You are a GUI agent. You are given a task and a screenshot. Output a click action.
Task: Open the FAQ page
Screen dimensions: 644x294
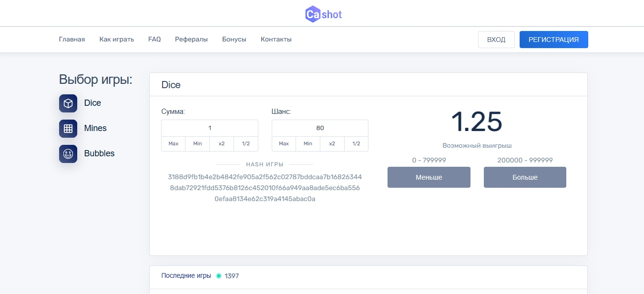coord(154,40)
